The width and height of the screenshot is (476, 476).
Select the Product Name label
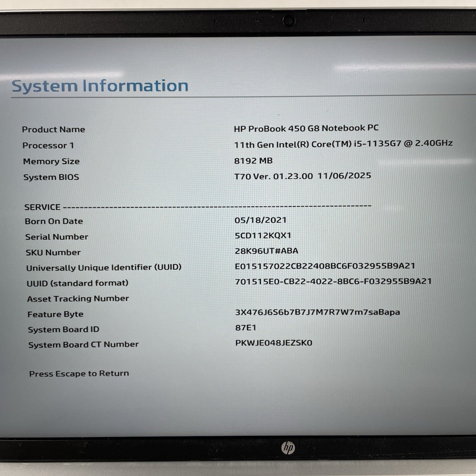tap(54, 129)
